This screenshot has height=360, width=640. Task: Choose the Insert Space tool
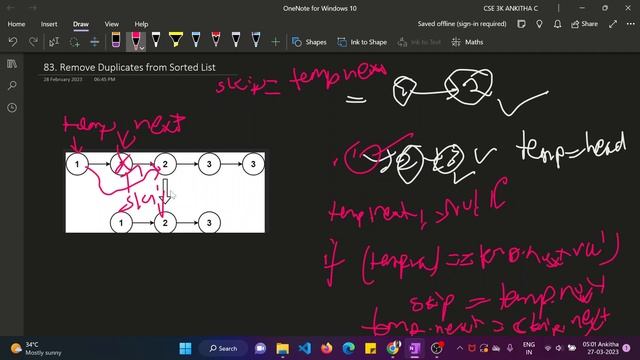coord(94,42)
